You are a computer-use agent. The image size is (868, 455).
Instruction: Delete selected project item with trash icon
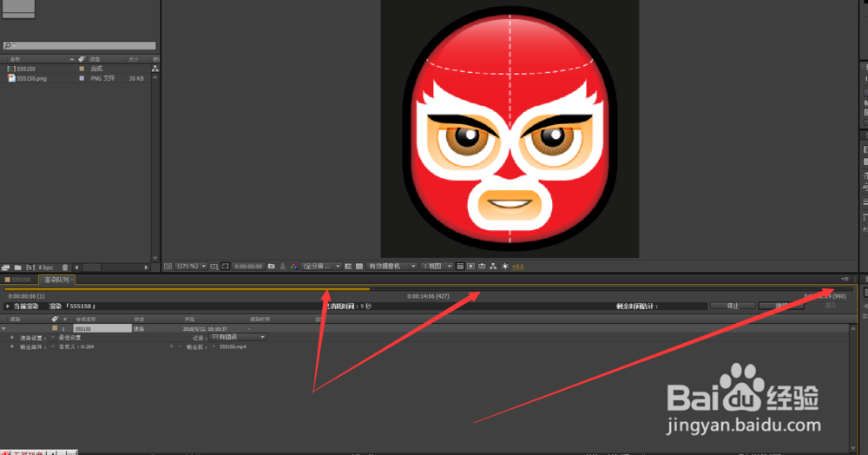[x=65, y=267]
